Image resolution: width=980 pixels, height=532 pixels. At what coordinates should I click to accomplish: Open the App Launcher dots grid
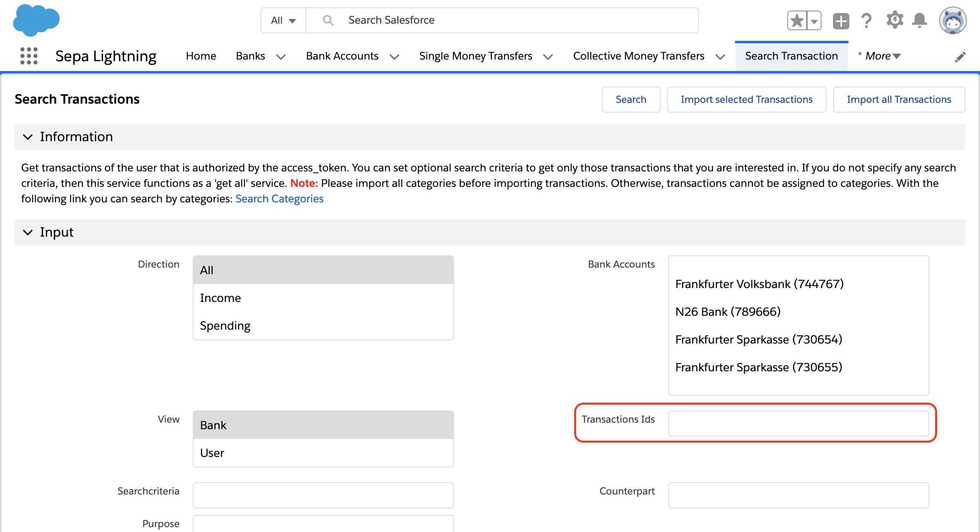(x=29, y=56)
